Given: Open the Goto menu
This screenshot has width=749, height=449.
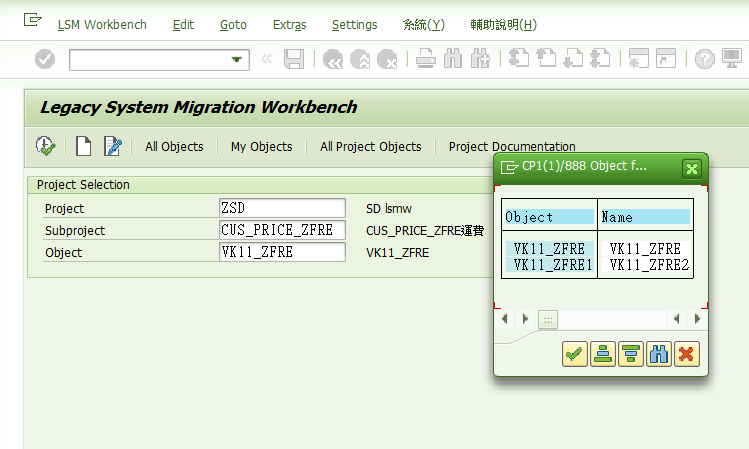Looking at the screenshot, I should pyautogui.click(x=233, y=25).
